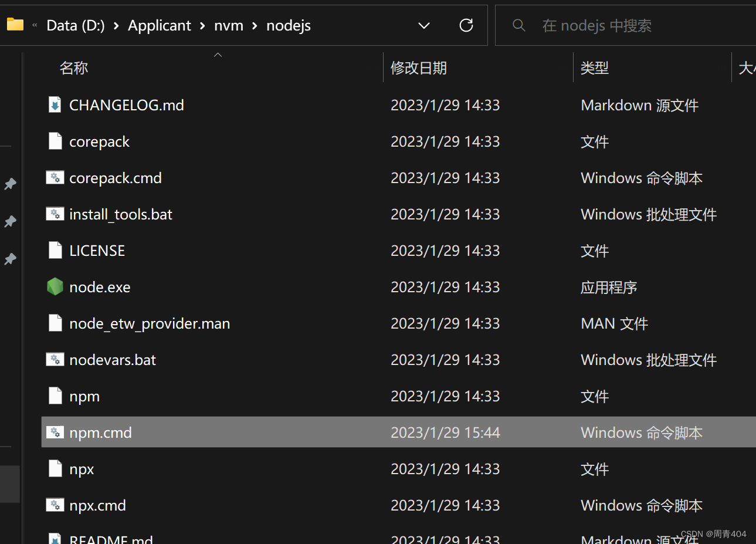The width and height of the screenshot is (756, 544).
Task: Select the install_tools.bat file name
Action: 121,215
